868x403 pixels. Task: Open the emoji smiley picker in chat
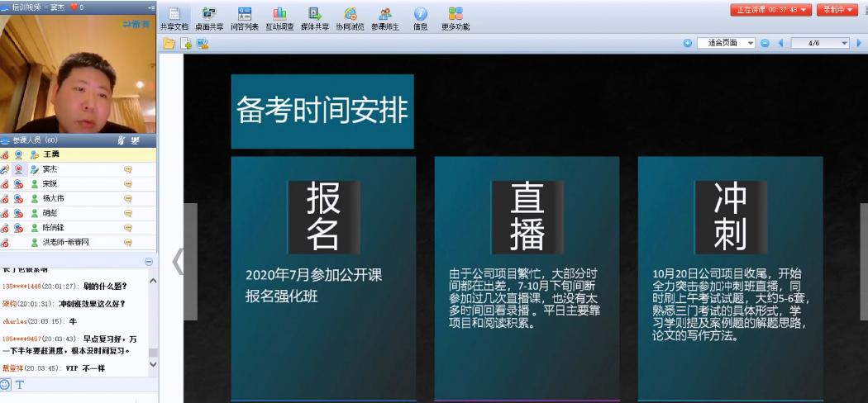[x=6, y=384]
